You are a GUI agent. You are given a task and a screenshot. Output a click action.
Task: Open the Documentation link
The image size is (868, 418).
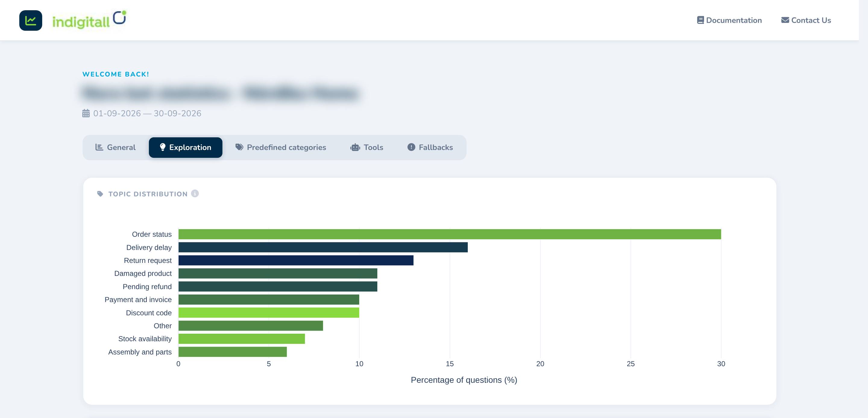(729, 20)
